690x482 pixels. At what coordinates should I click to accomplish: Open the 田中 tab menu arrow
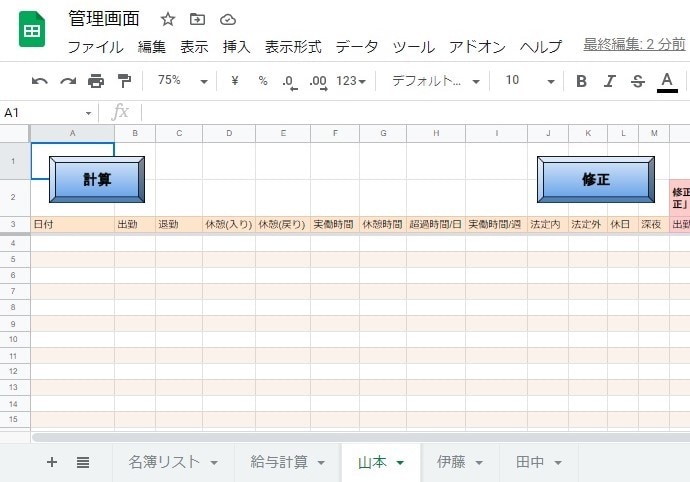[x=558, y=463]
